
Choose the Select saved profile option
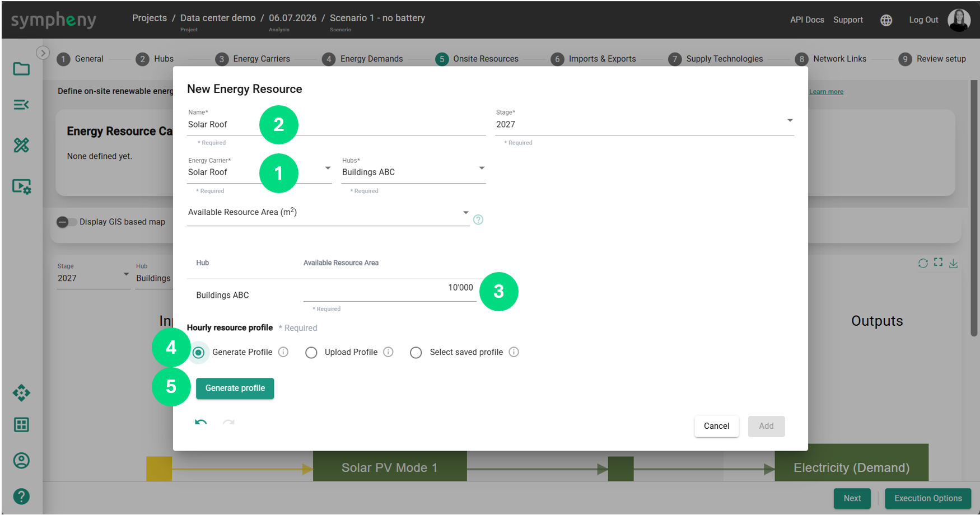click(416, 353)
